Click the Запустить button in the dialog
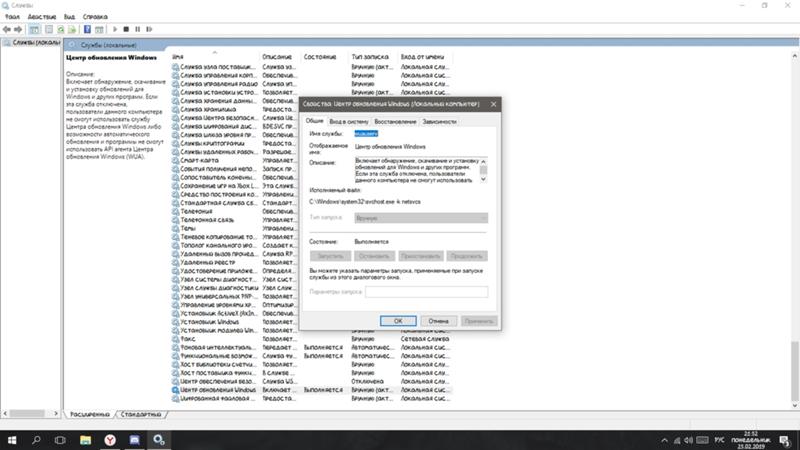 330,256
